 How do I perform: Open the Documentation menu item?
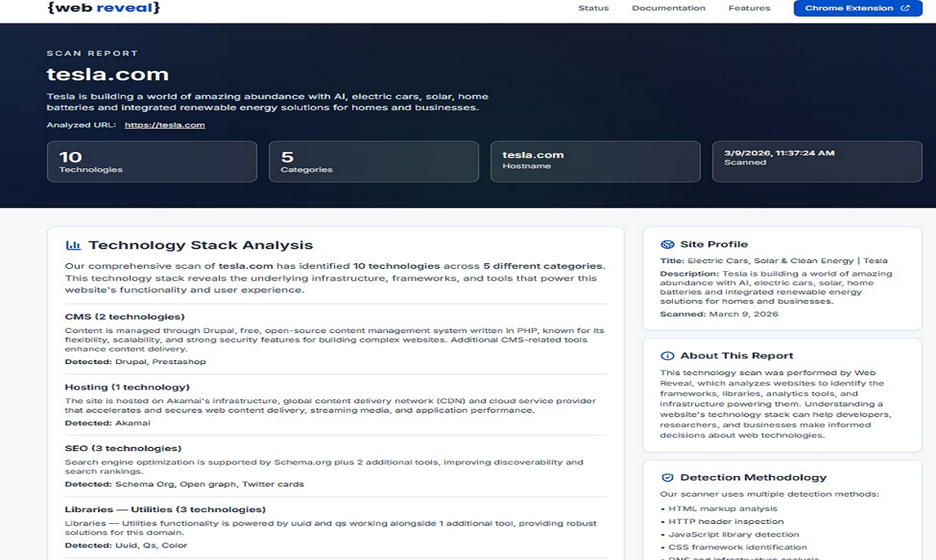click(x=668, y=8)
